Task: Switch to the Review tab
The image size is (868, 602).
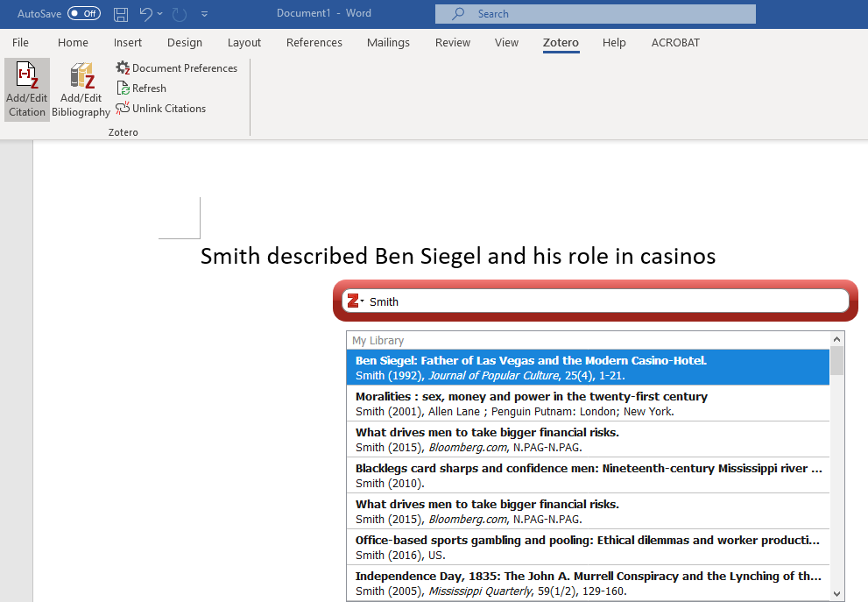Action: pos(453,43)
